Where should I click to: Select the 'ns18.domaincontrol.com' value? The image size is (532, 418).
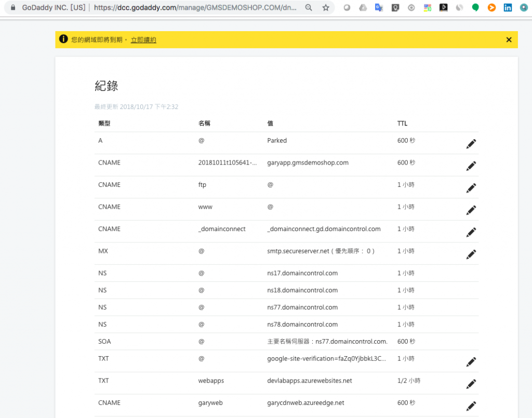pos(302,290)
